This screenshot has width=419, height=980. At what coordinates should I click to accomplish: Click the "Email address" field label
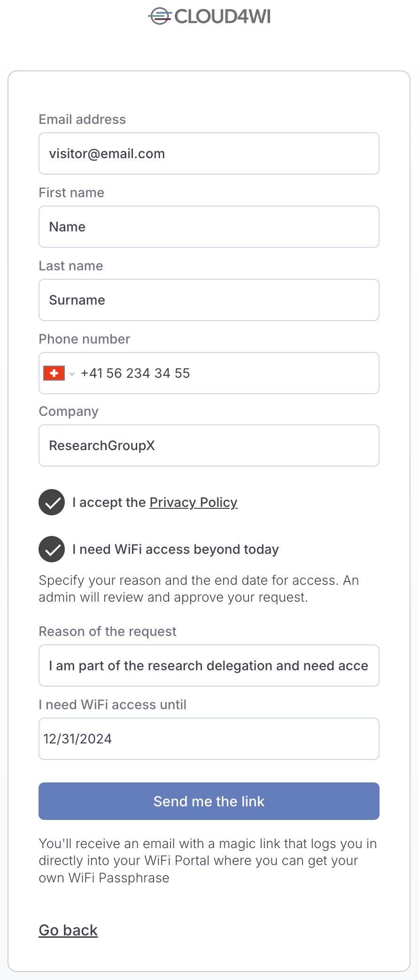82,119
